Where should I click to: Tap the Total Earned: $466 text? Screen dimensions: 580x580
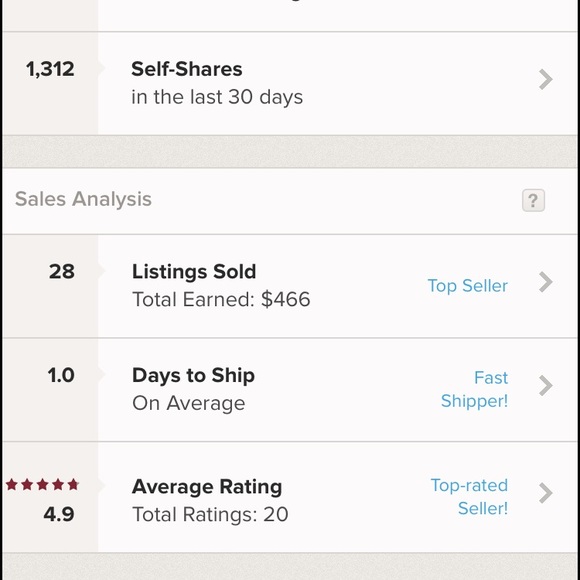point(221,299)
